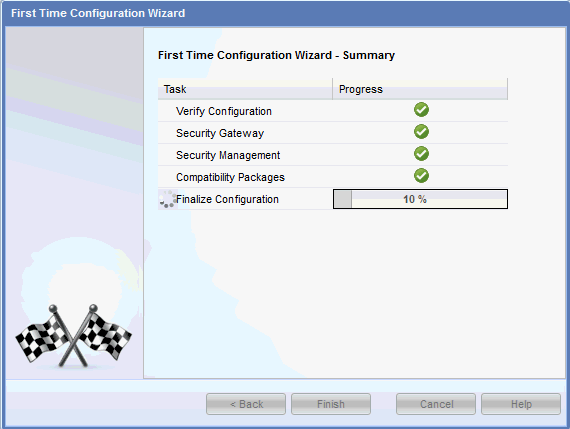Screen dimensions: 570x429
Task: Click the spinner icon beside Finalize Configuration
Action: [x=167, y=199]
